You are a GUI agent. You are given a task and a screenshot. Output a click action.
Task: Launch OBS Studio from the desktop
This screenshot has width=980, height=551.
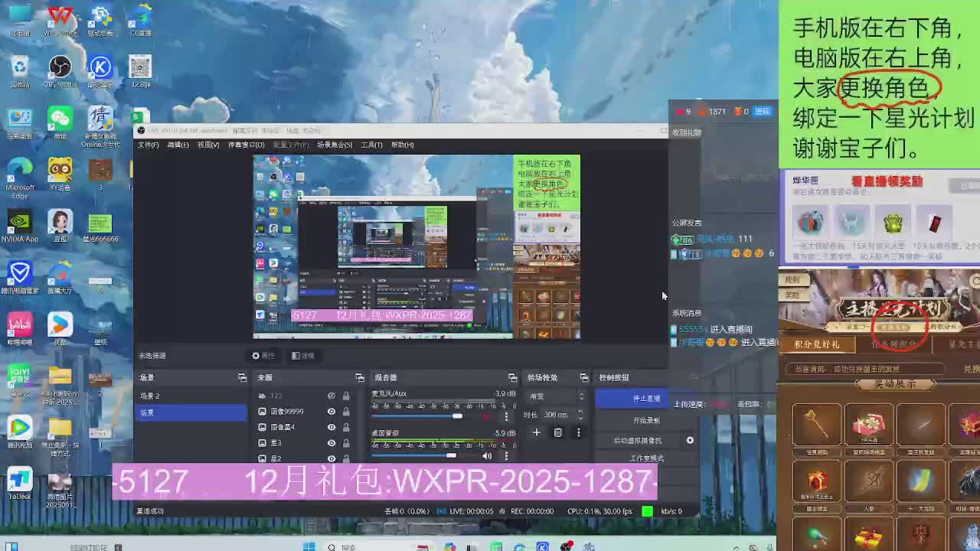(x=60, y=71)
